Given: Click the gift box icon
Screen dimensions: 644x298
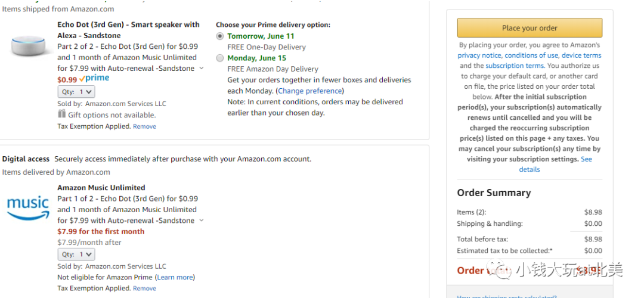Looking at the screenshot, I should (61, 114).
